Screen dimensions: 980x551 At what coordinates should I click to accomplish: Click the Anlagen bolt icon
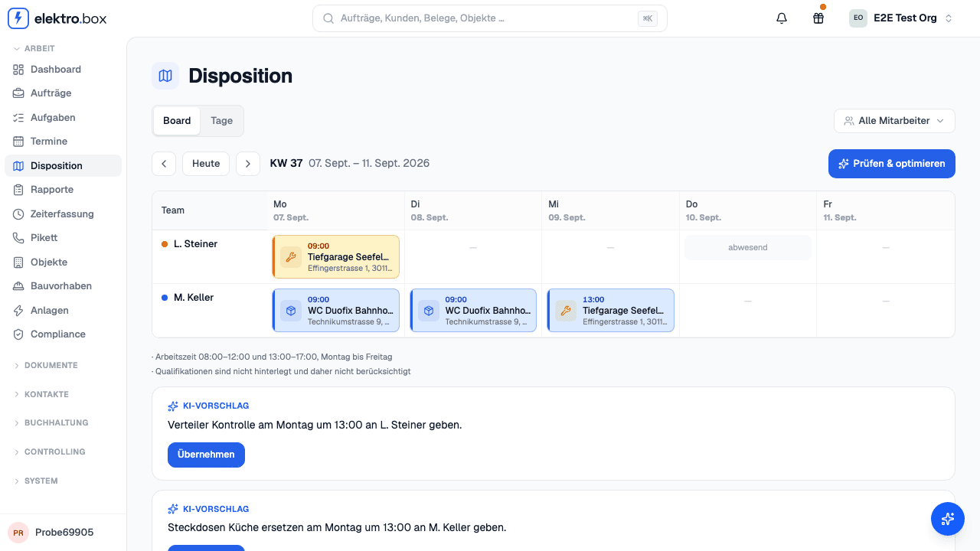click(18, 311)
